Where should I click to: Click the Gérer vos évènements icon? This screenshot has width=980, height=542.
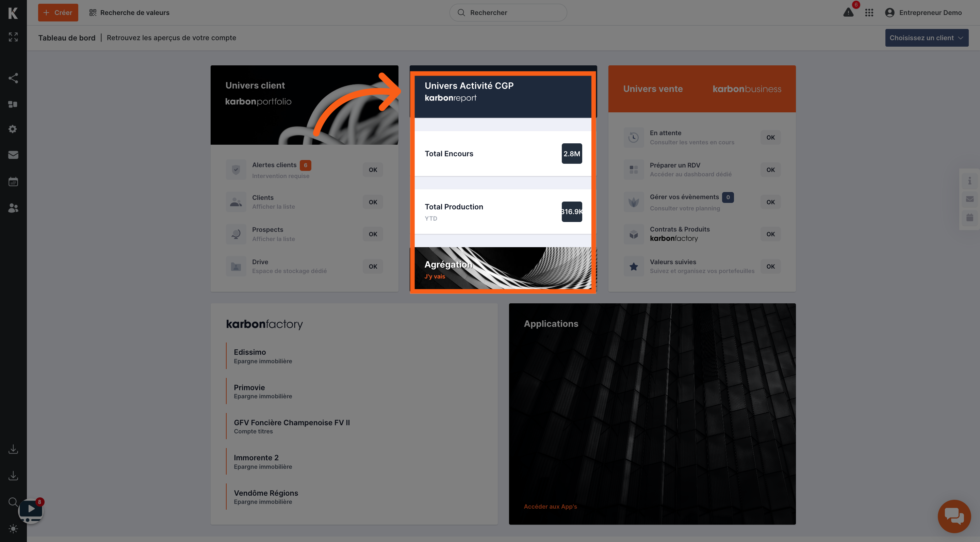pos(633,202)
